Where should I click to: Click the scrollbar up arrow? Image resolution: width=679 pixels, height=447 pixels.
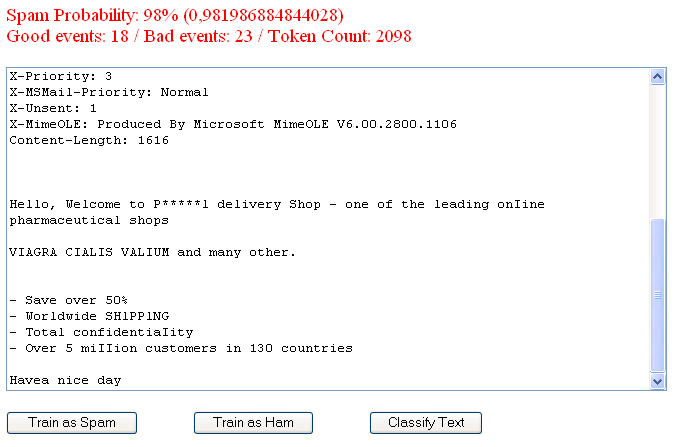point(657,77)
